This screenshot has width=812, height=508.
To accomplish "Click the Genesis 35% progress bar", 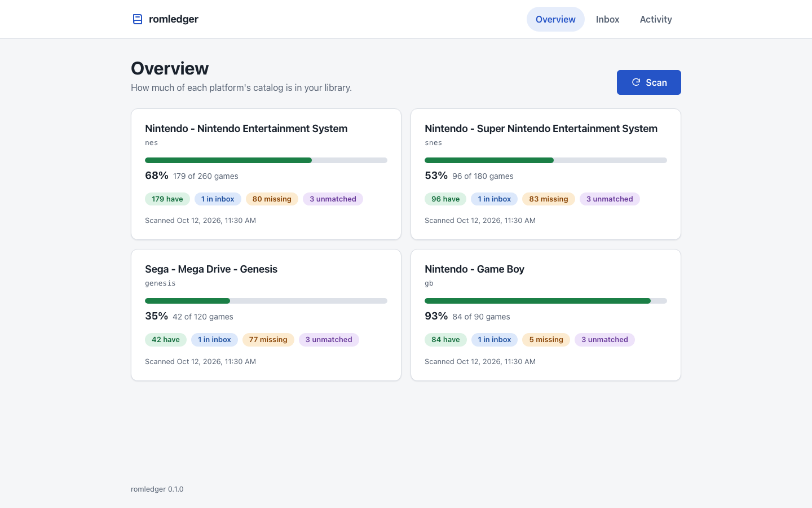I will [x=266, y=301].
